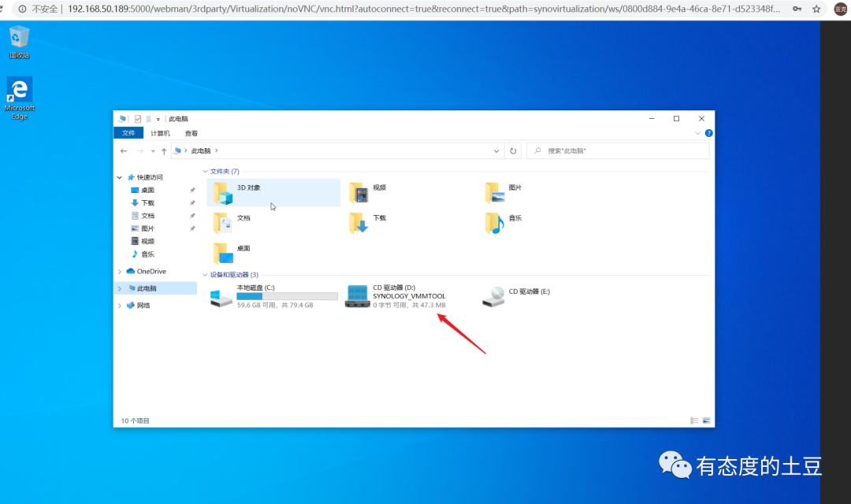Select the 本地磁盘 (C:) drive icon

(221, 298)
